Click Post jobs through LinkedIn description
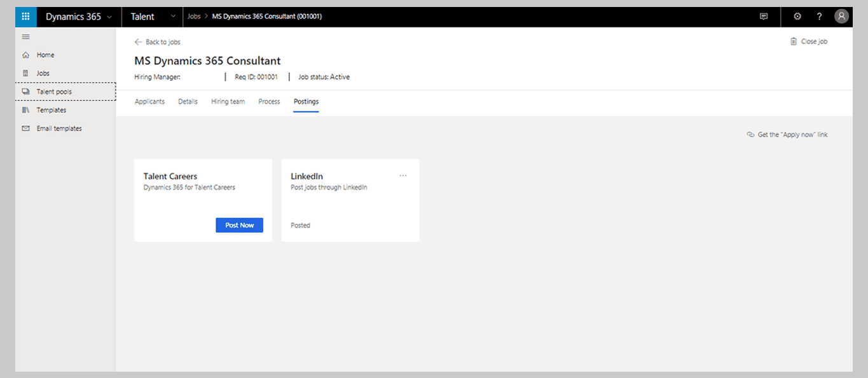The height and width of the screenshot is (378, 868). coord(329,187)
